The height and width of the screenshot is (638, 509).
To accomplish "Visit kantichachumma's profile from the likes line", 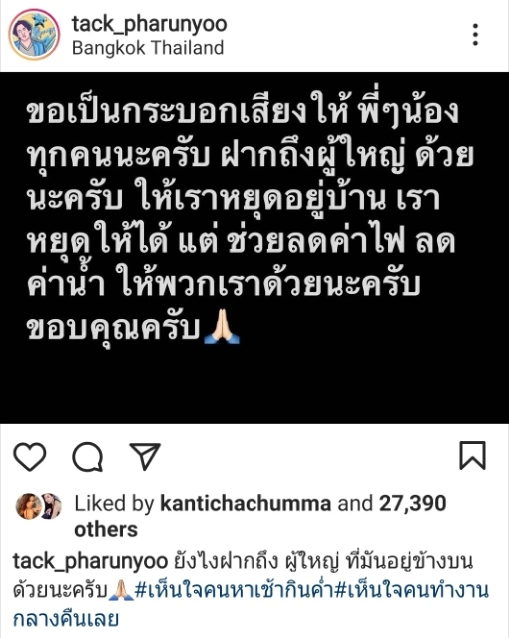I will 246,504.
